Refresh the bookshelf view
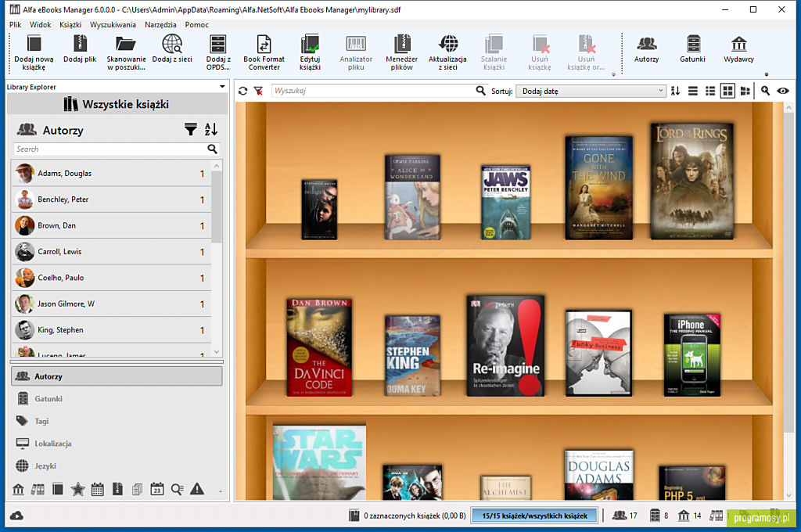 (x=243, y=91)
